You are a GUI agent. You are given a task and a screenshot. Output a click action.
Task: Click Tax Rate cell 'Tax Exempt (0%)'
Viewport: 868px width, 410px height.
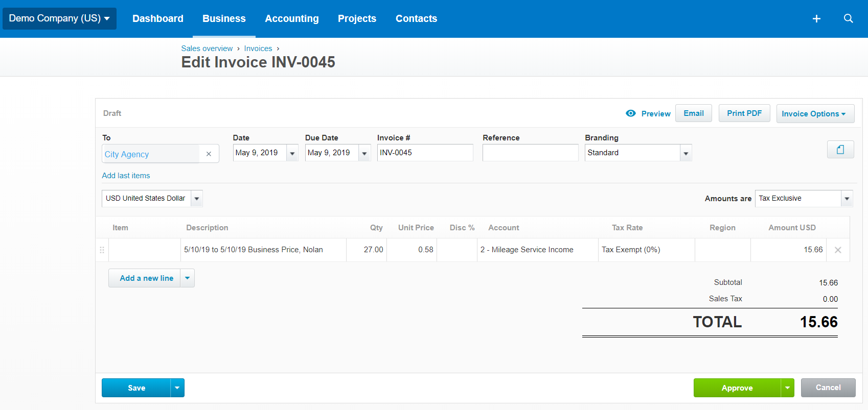(x=647, y=250)
